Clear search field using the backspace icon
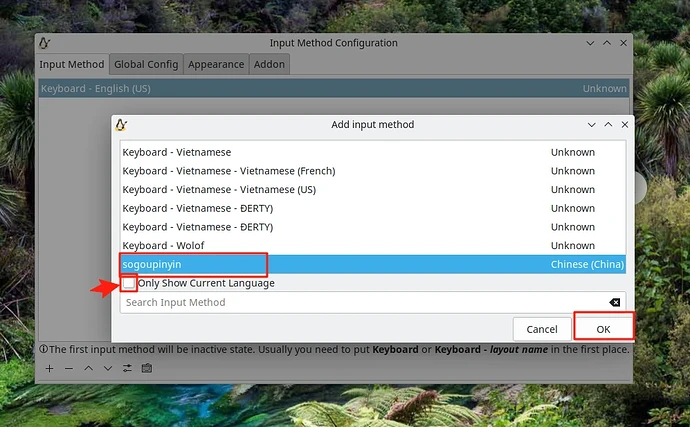Screen dimensions: 690x427 (x=614, y=302)
